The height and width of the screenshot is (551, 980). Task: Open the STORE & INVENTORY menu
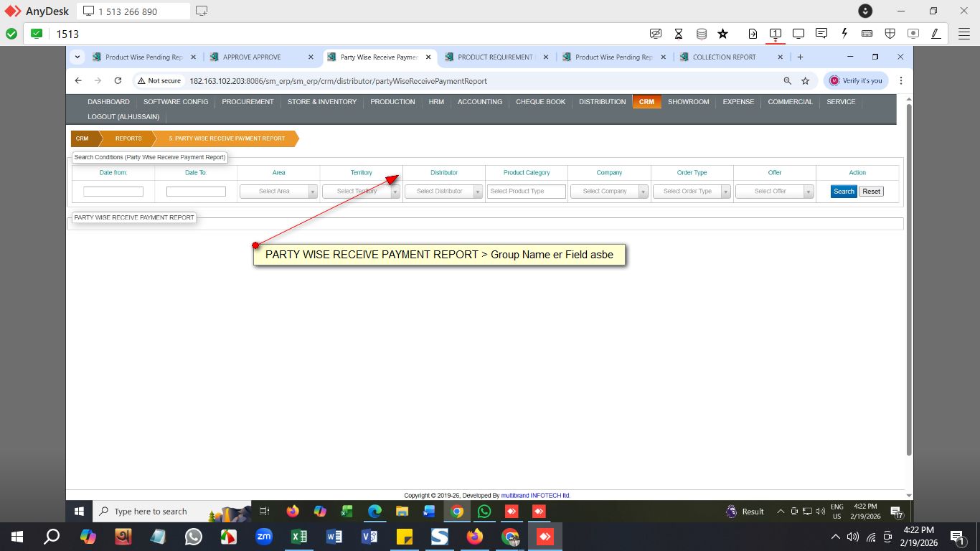322,102
